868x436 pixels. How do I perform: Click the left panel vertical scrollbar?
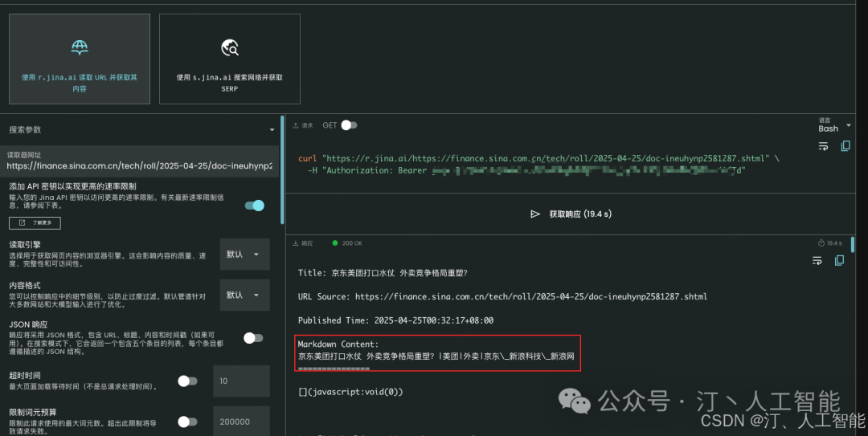282,169
